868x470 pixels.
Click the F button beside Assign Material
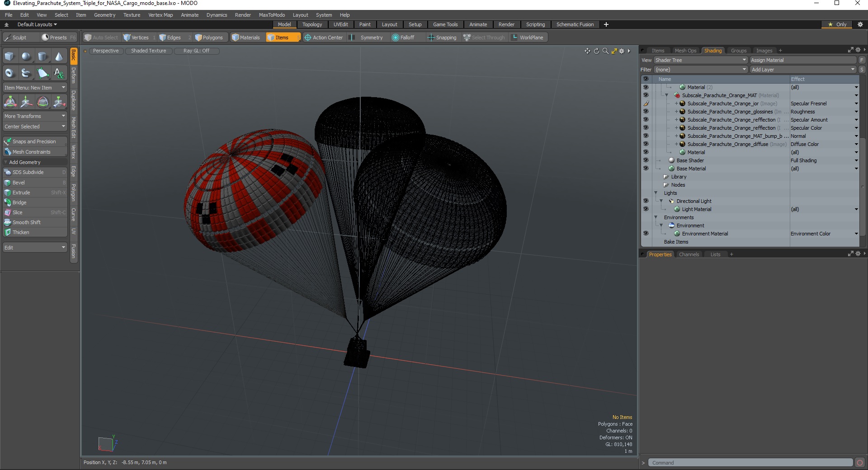coord(862,60)
